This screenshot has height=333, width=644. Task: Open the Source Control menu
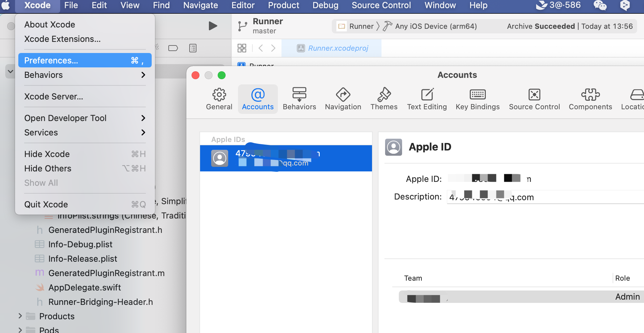click(381, 5)
